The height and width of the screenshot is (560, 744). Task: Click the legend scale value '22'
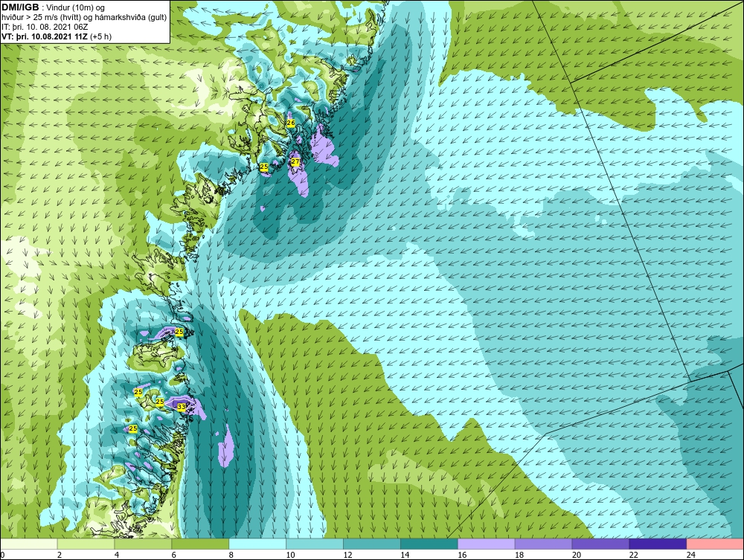click(633, 555)
